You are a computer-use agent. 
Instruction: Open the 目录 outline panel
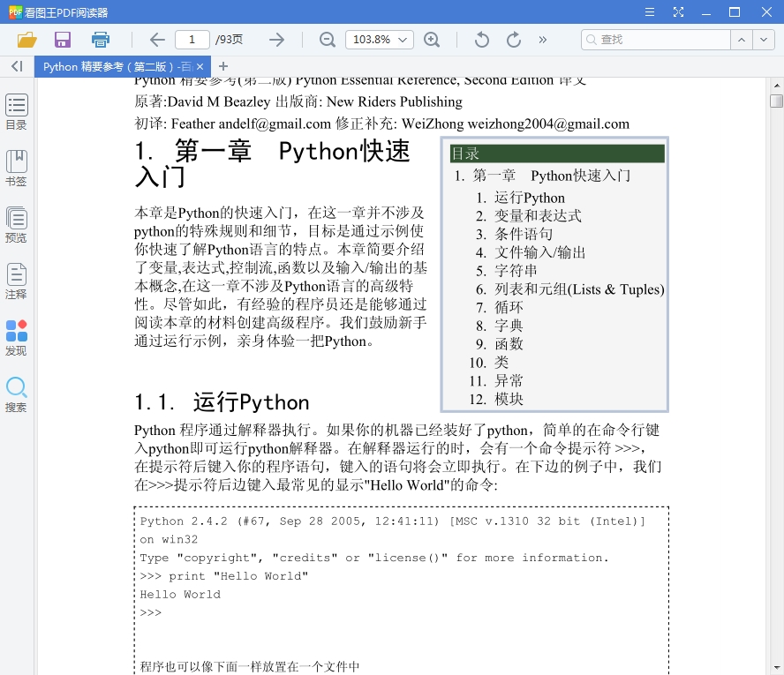(16, 112)
